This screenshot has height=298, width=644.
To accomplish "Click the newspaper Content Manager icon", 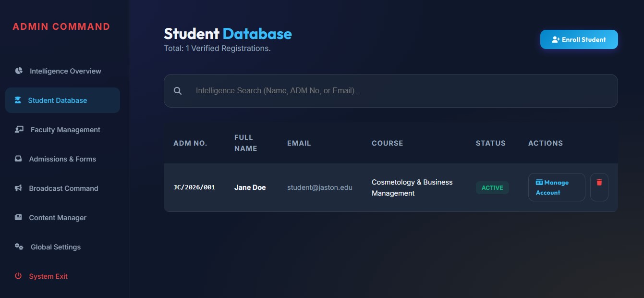I will [x=18, y=217].
